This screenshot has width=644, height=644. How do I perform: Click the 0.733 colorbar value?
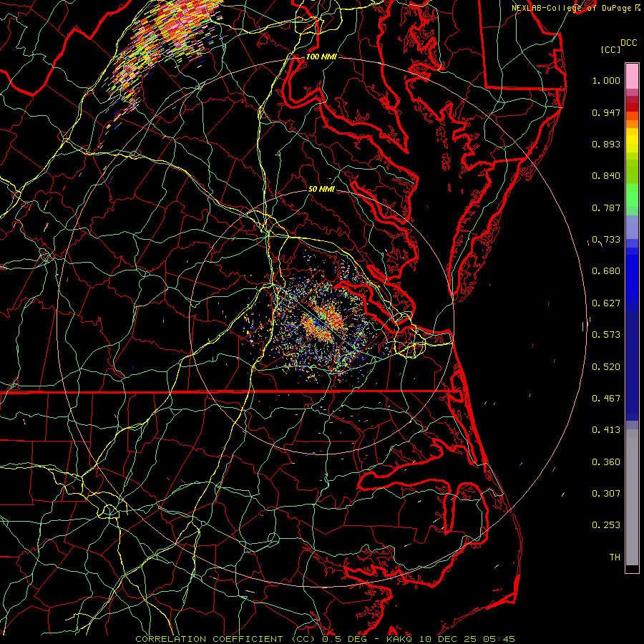606,240
